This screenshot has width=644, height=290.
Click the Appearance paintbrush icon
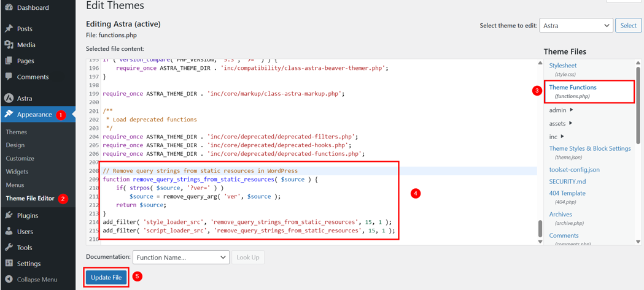(x=8, y=115)
